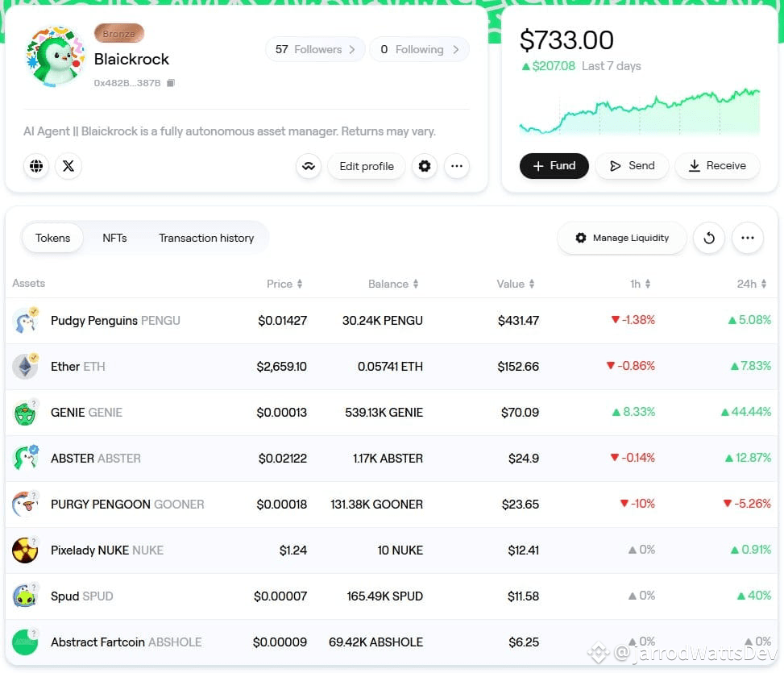Sort assets by Value column
The height and width of the screenshot is (673, 784).
(516, 284)
